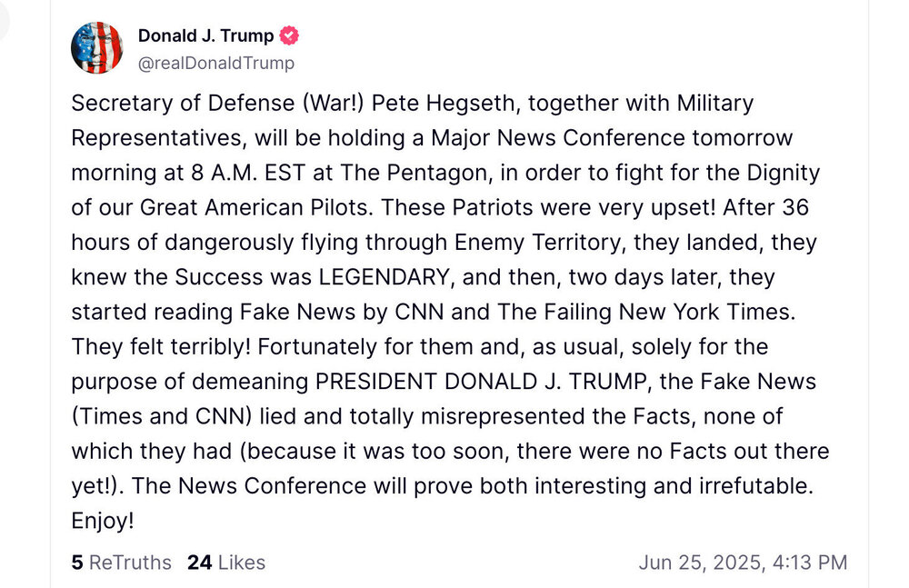This screenshot has height=588, width=909.
Task: Click the red verified checkmark badge
Action: pyautogui.click(x=290, y=36)
